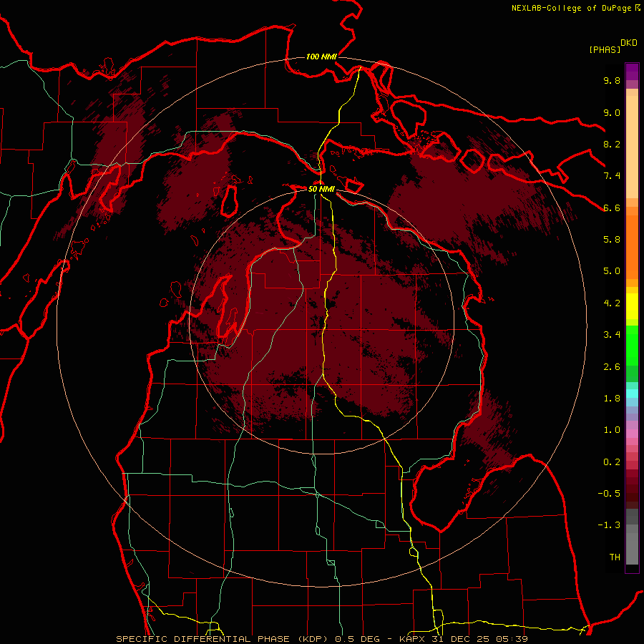
Task: Choose the 0.2 legend tick label
Action: (x=612, y=462)
